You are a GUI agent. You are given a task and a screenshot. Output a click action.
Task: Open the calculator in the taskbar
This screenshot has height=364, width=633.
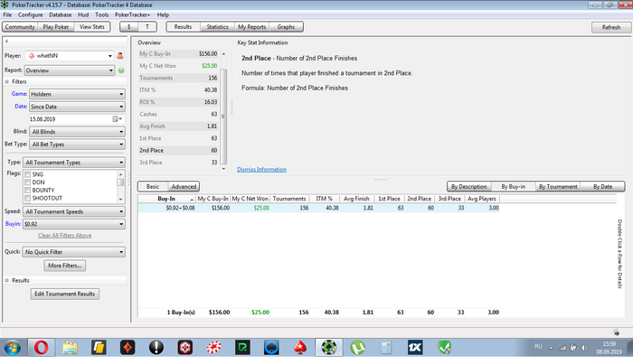(x=386, y=348)
